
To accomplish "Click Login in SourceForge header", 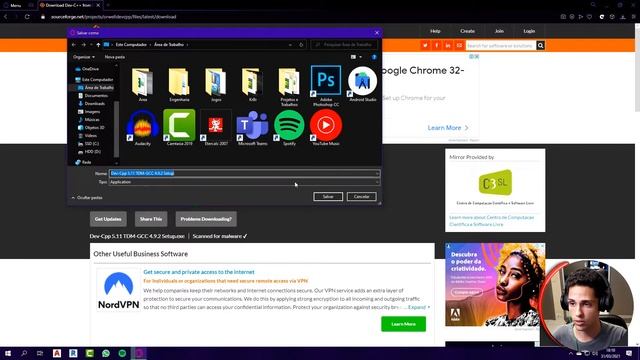I will (529, 31).
